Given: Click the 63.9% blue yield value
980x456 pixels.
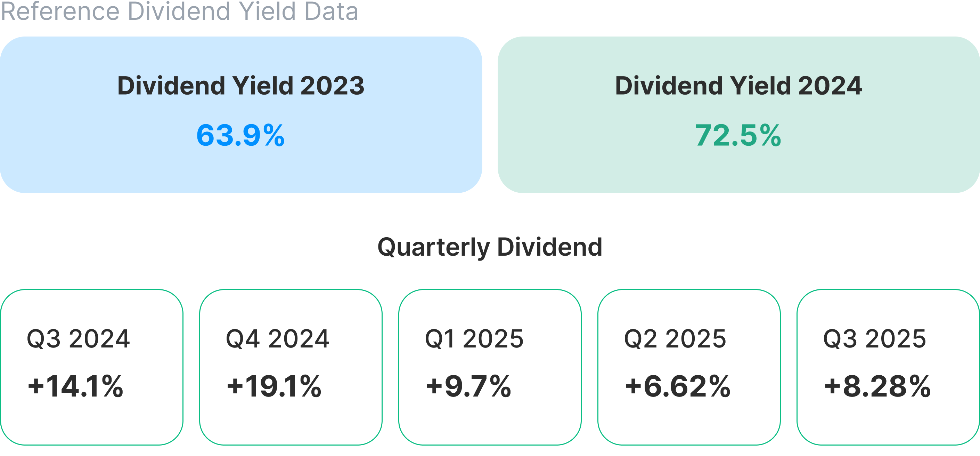Looking at the screenshot, I should [x=240, y=135].
